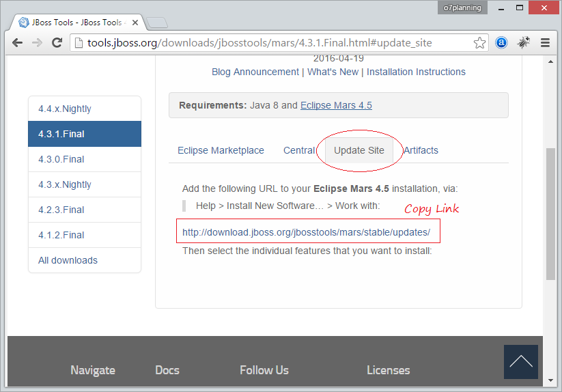Click the page info icon in address bar
Screen dimensions: 562x392
[x=79, y=43]
